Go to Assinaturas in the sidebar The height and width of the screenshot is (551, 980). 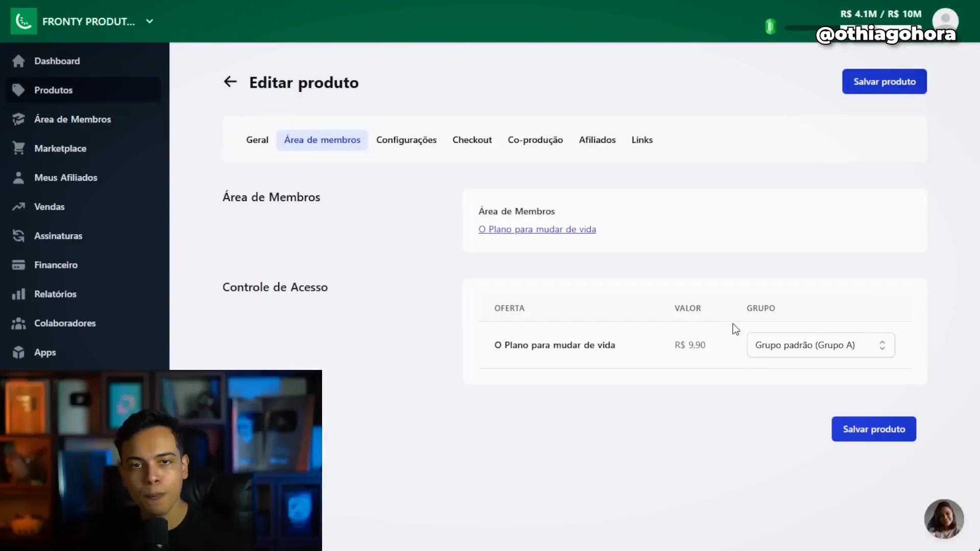click(83, 236)
